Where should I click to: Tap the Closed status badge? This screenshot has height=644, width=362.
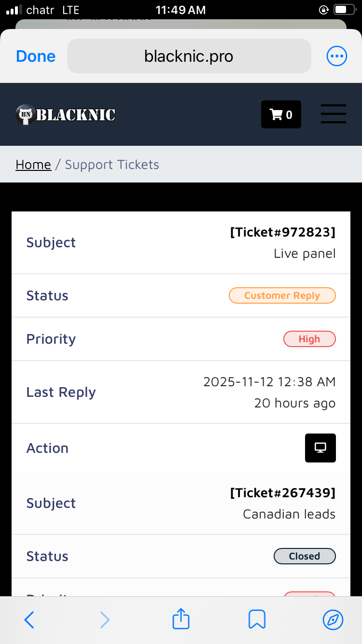[304, 556]
